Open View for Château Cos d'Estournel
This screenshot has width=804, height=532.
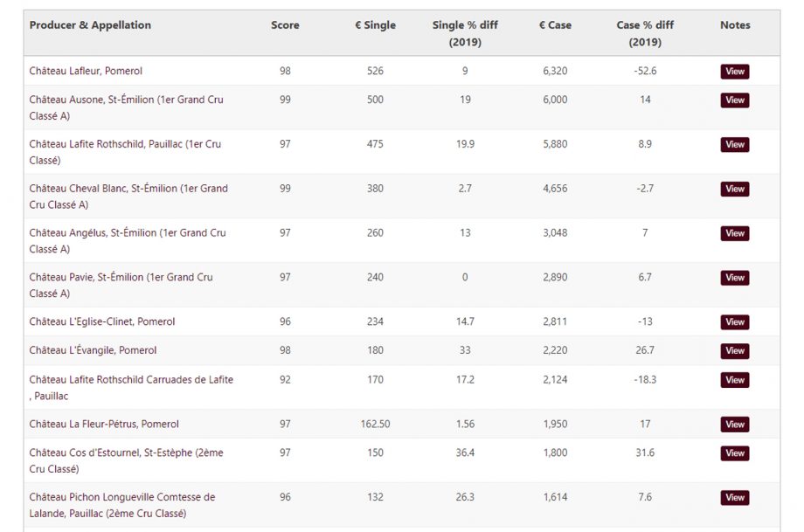coord(734,453)
